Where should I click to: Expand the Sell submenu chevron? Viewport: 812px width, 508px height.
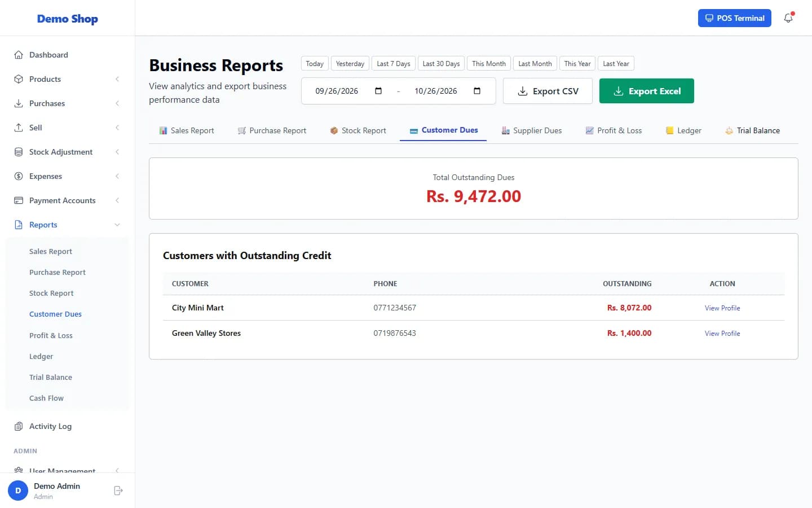pos(117,128)
